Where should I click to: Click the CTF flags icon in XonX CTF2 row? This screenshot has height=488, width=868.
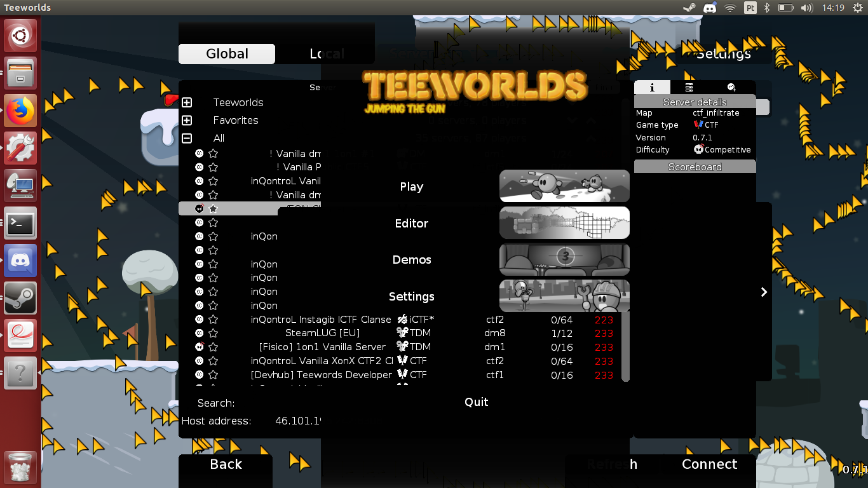(x=402, y=361)
